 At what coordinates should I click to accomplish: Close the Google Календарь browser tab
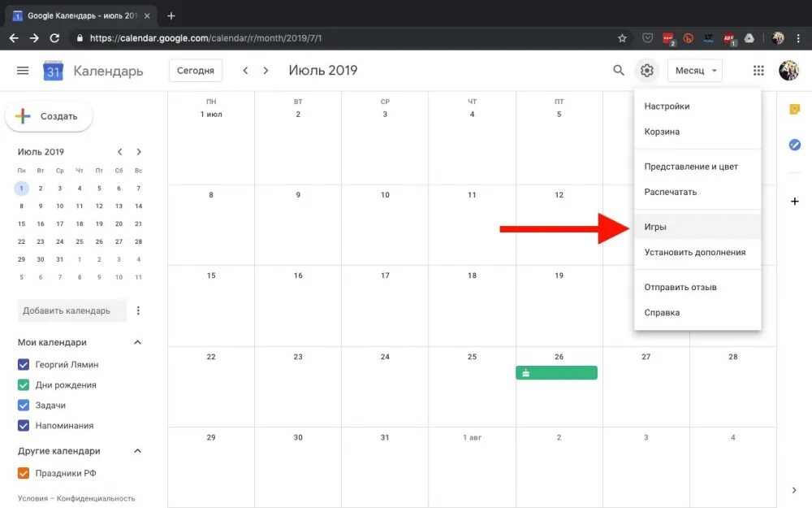(147, 16)
